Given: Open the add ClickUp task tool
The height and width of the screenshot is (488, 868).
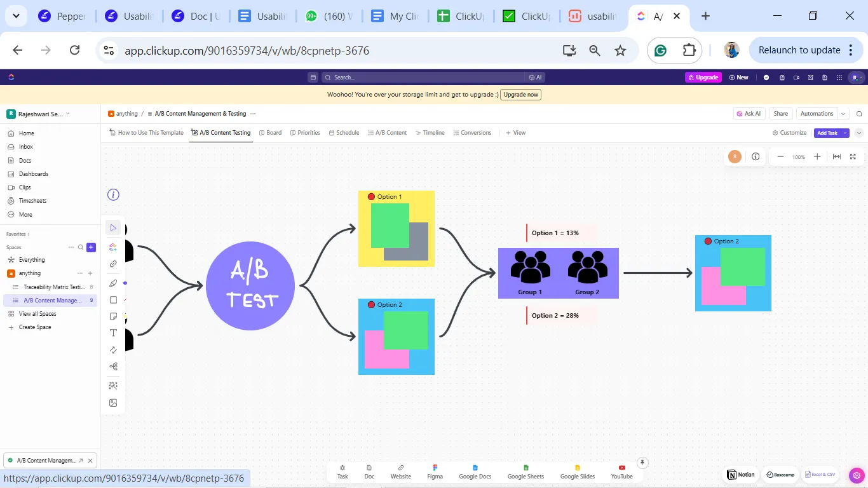Looking at the screenshot, I should point(113,247).
